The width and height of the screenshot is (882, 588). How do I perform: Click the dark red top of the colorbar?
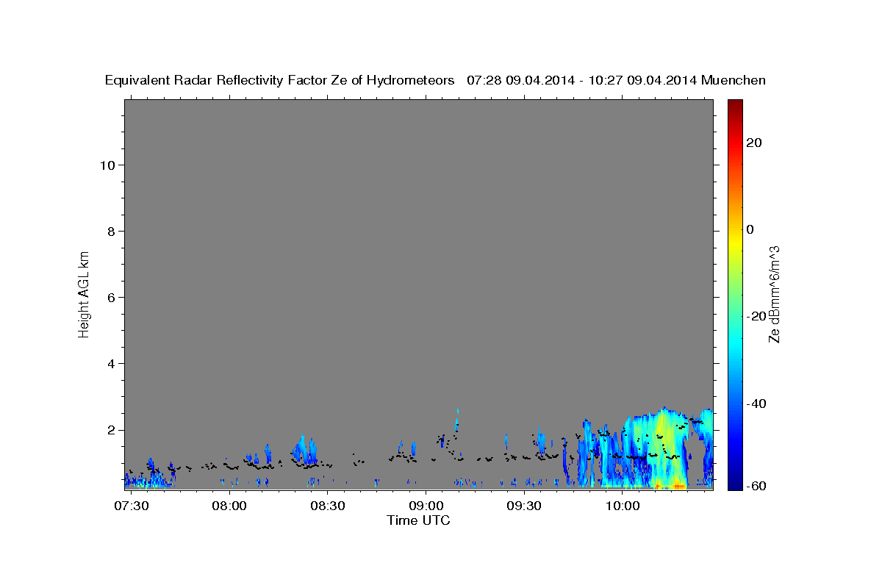click(735, 107)
